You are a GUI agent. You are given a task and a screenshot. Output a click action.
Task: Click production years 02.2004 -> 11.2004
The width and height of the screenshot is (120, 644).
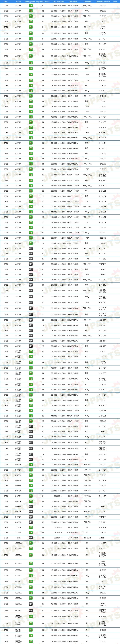coord(58,133)
